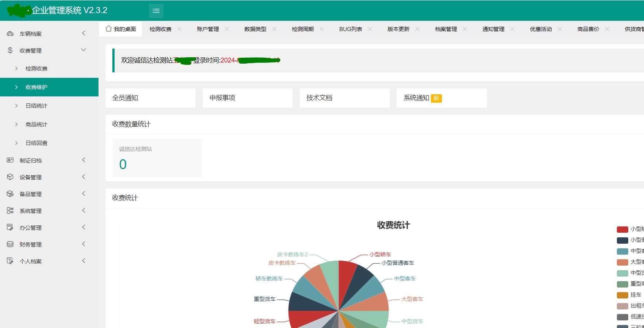Screen dimensions: 644x328
Task: Switch to the 我的桌面 tab
Action: tap(121, 29)
